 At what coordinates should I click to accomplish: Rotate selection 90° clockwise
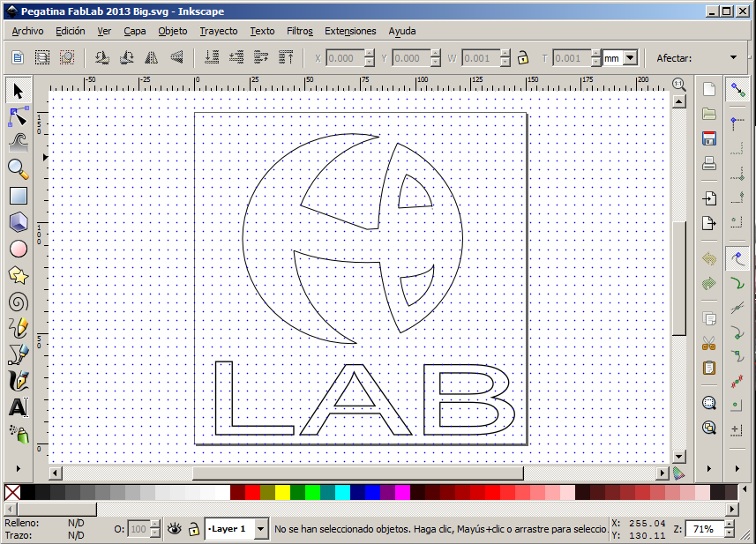(x=127, y=58)
